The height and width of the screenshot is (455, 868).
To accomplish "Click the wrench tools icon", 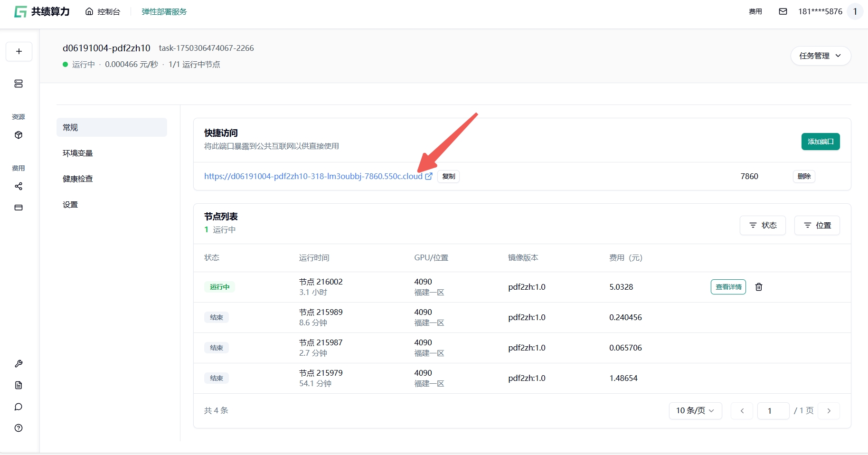I will click(19, 364).
